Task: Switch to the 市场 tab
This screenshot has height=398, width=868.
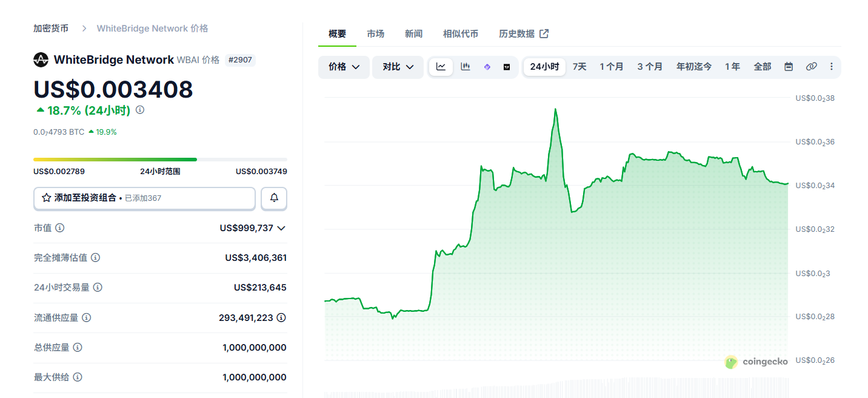Action: coord(376,34)
